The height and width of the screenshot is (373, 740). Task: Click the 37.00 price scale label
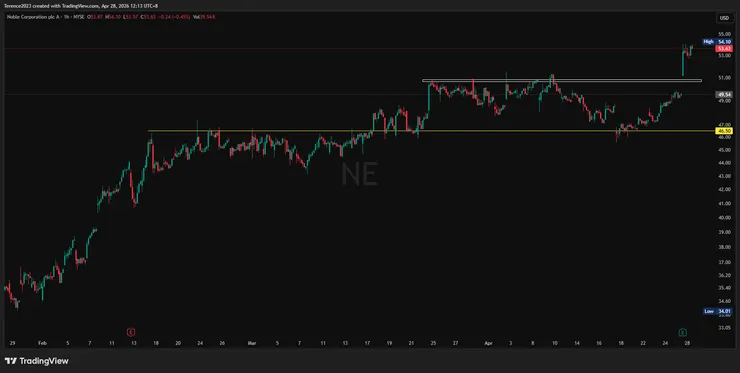coord(724,262)
